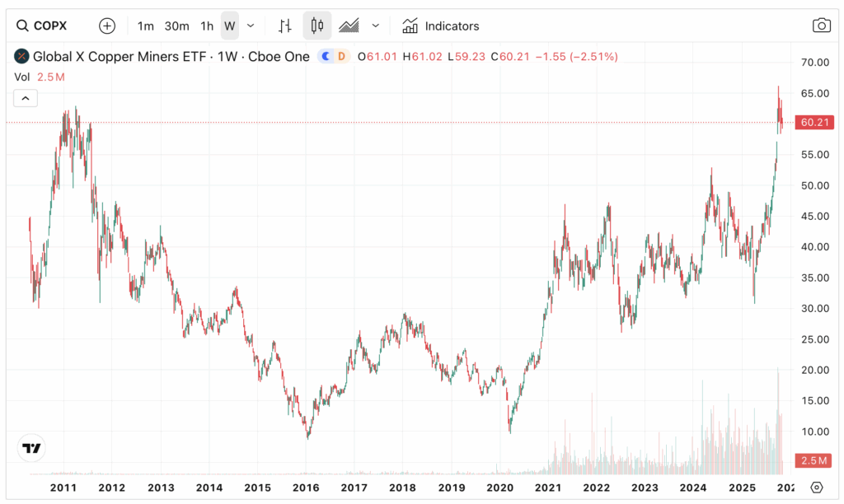Open chart settings hexagon icon at bottom right
The width and height of the screenshot is (844, 504).
816,487
